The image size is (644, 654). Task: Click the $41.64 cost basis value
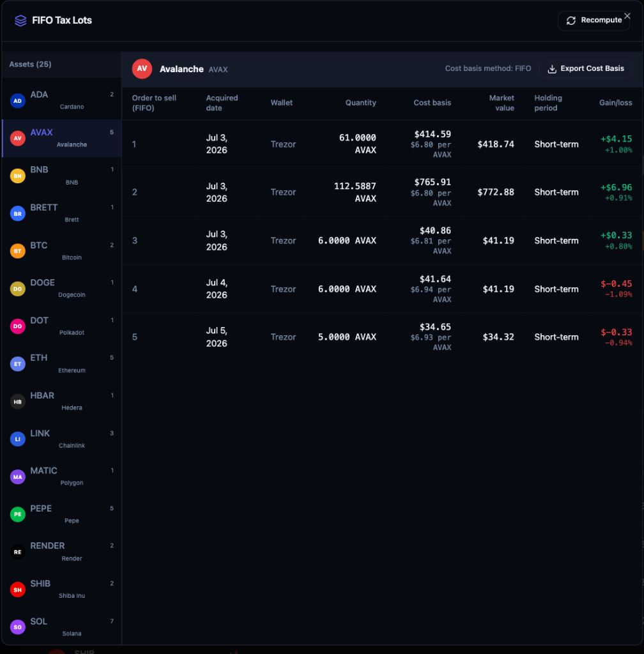coord(435,279)
